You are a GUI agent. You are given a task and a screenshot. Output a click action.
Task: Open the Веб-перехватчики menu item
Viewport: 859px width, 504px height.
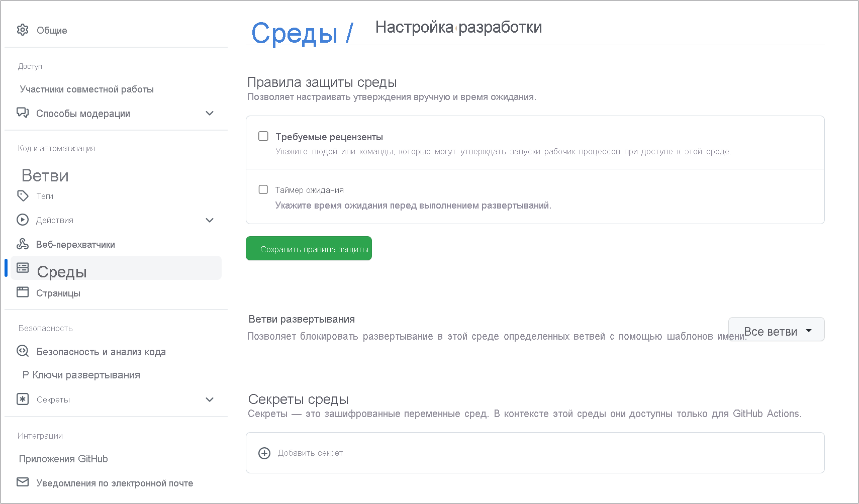pyautogui.click(x=75, y=244)
